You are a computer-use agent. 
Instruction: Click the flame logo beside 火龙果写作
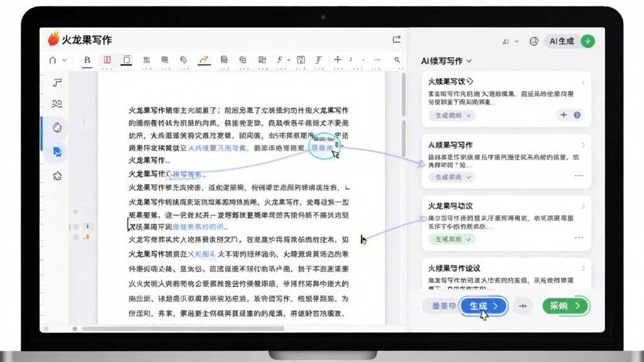point(53,38)
